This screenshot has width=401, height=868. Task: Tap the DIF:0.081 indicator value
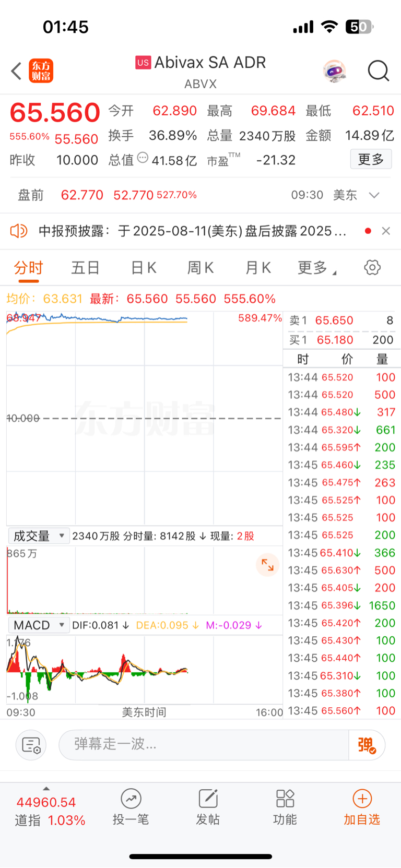[x=101, y=625]
